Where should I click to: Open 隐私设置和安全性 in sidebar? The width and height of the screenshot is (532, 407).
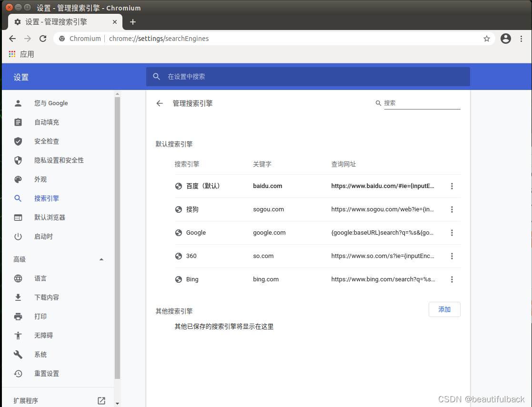(58, 160)
